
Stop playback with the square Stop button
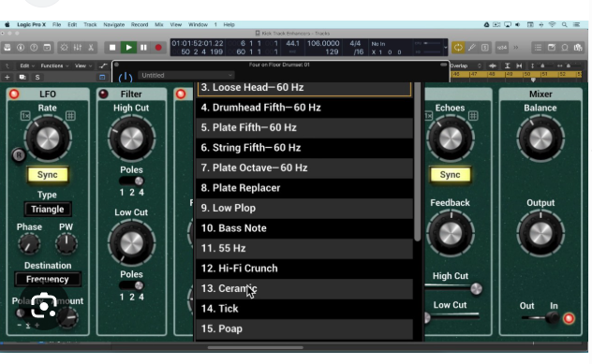point(112,48)
